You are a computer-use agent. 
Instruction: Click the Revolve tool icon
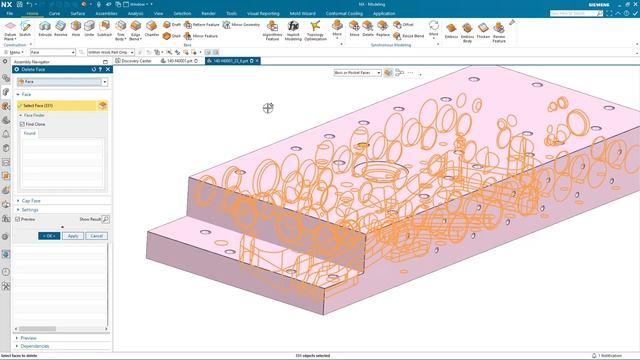60,29
